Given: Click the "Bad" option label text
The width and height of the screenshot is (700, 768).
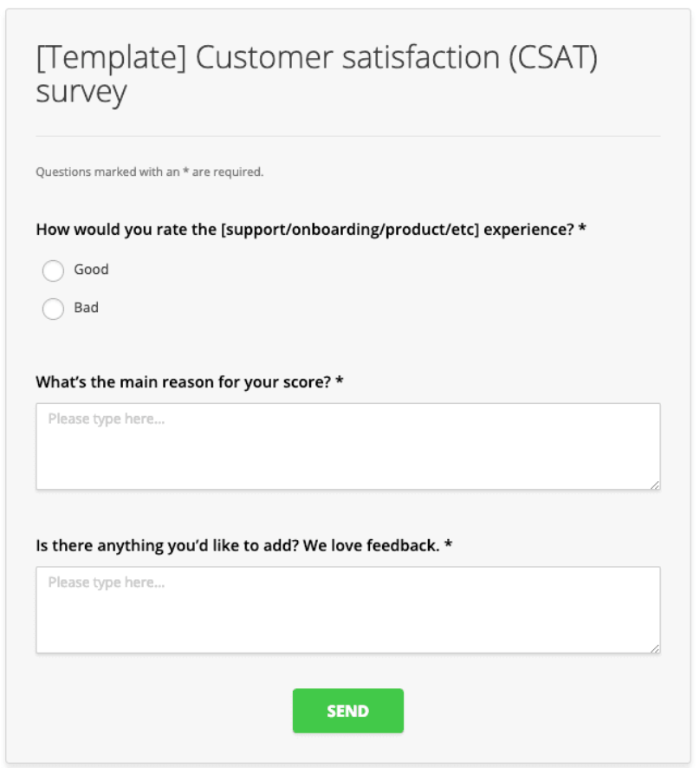Looking at the screenshot, I should [86, 308].
